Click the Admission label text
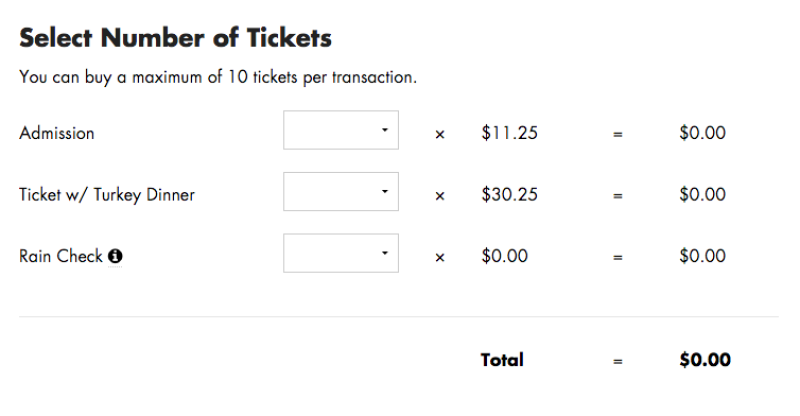Image resolution: width=800 pixels, height=416 pixels. point(57,133)
